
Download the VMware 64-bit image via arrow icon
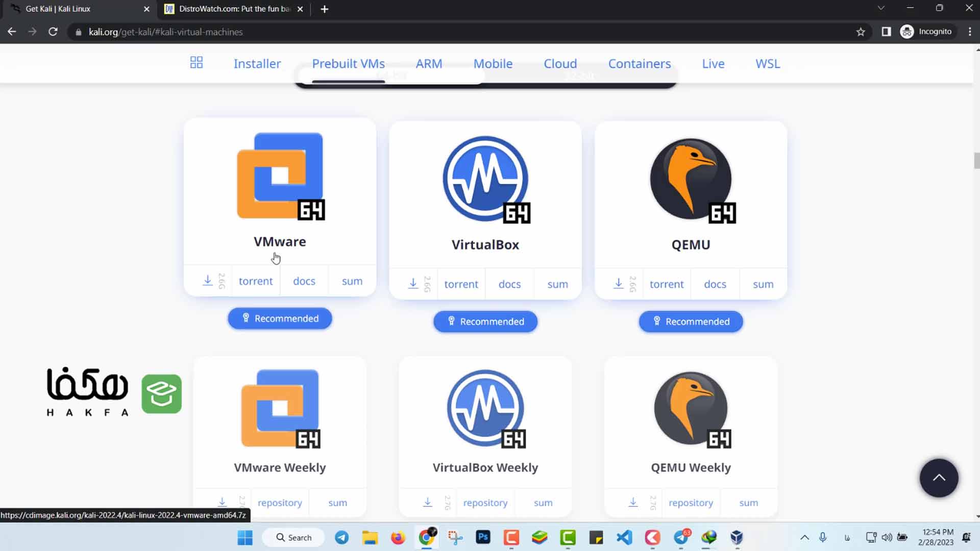(208, 281)
